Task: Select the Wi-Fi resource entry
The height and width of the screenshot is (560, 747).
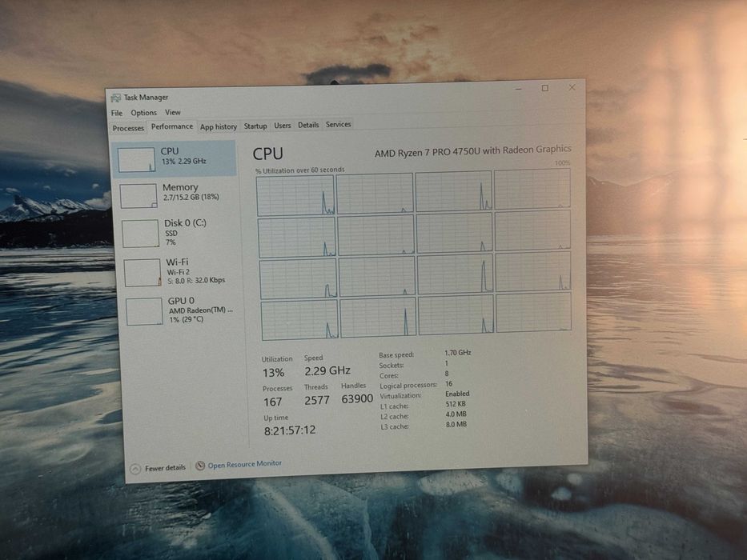Action: click(x=180, y=271)
